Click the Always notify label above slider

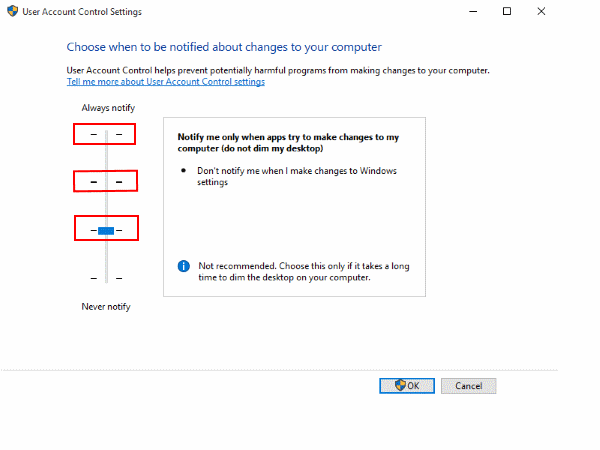point(106,107)
